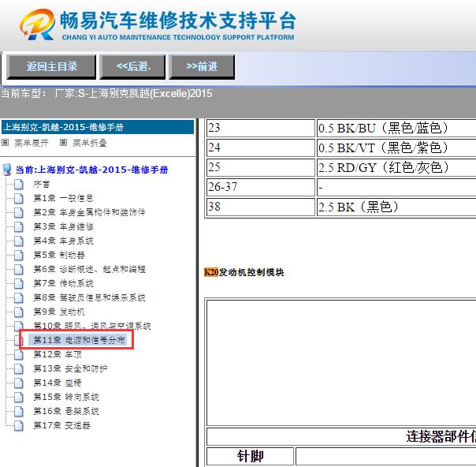
Task: Open 第12章 车顶
Action: [58, 354]
